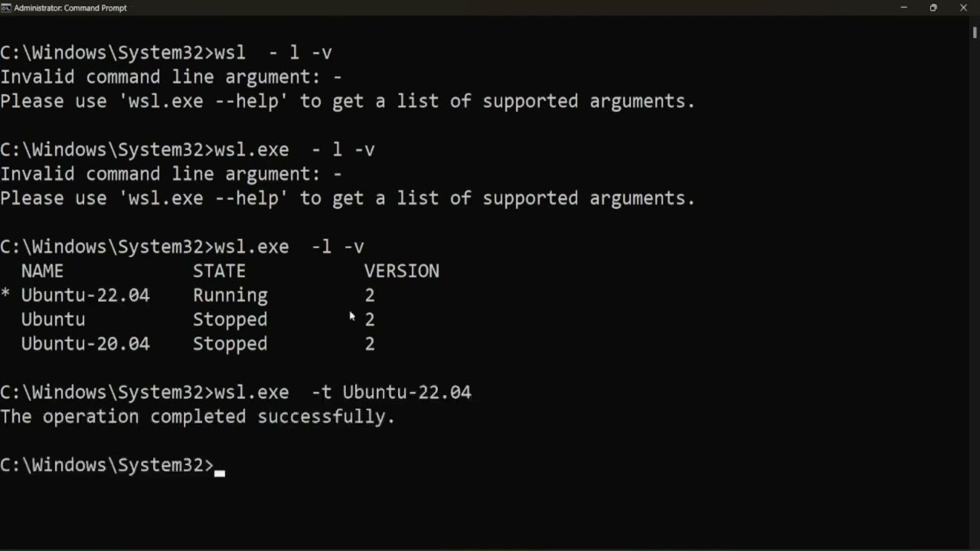
Task: Click the asterisk marking the default distro
Action: [5, 296]
